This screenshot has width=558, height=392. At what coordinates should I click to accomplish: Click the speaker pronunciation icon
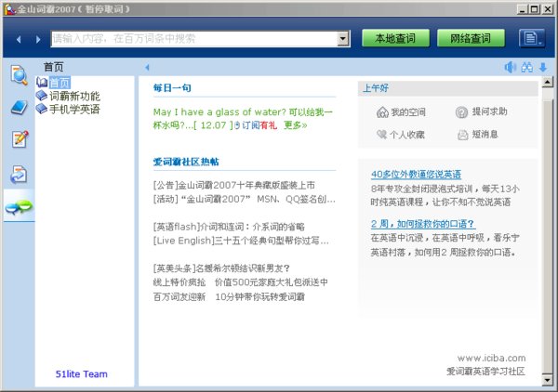511,67
